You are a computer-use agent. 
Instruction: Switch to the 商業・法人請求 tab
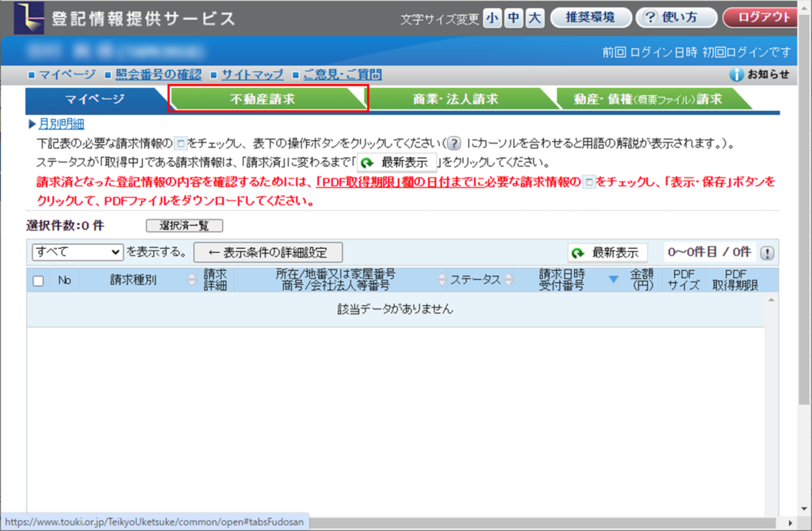(x=455, y=99)
